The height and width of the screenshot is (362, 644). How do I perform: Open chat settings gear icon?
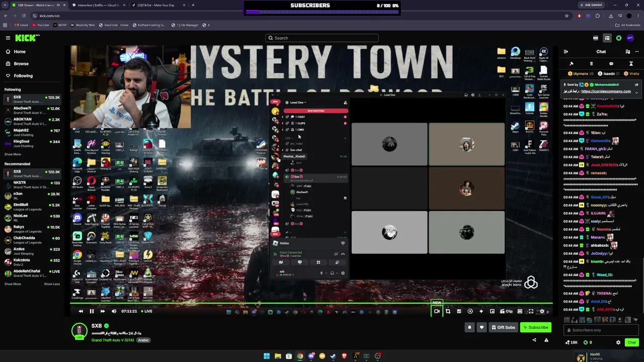tap(618, 342)
